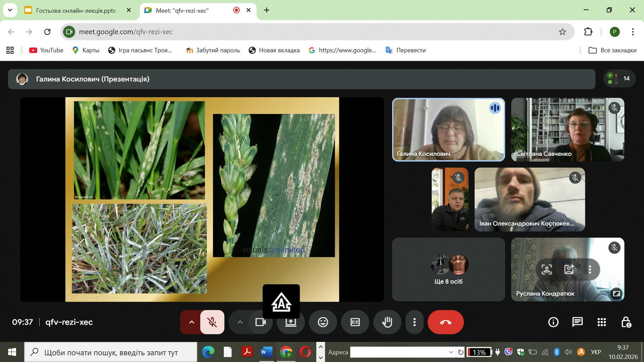Unmute the microphone
644x362 pixels.
click(x=212, y=322)
